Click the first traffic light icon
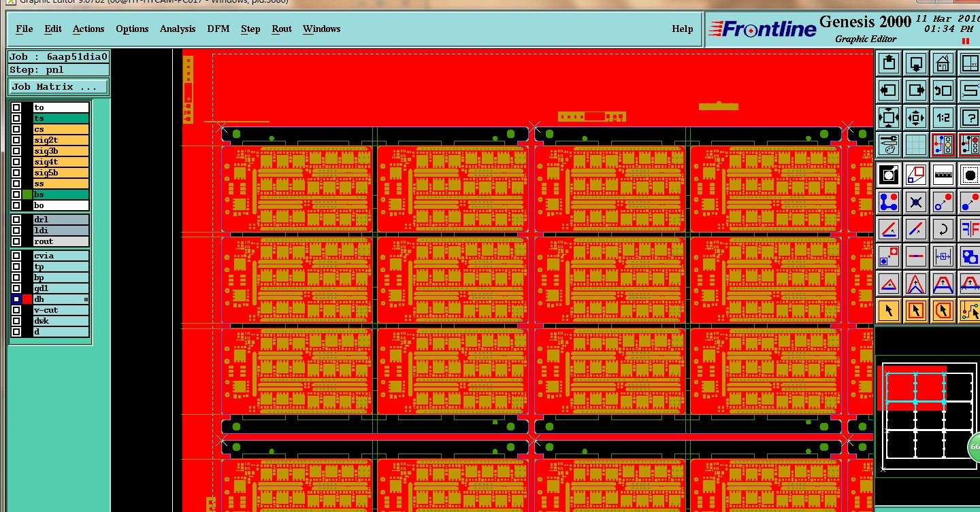The image size is (980, 512). pyautogui.click(x=943, y=144)
